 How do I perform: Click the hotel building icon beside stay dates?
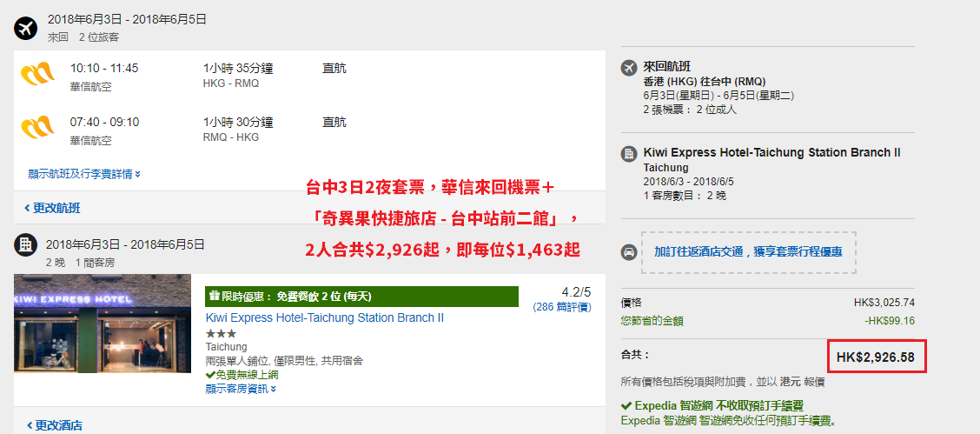pyautogui.click(x=25, y=244)
